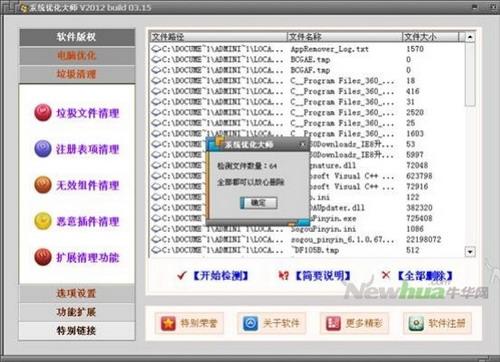Screen dimensions: 500x362
Task: Click the yellow ball icon beside 恶意插件清理
Action: [x=43, y=221]
